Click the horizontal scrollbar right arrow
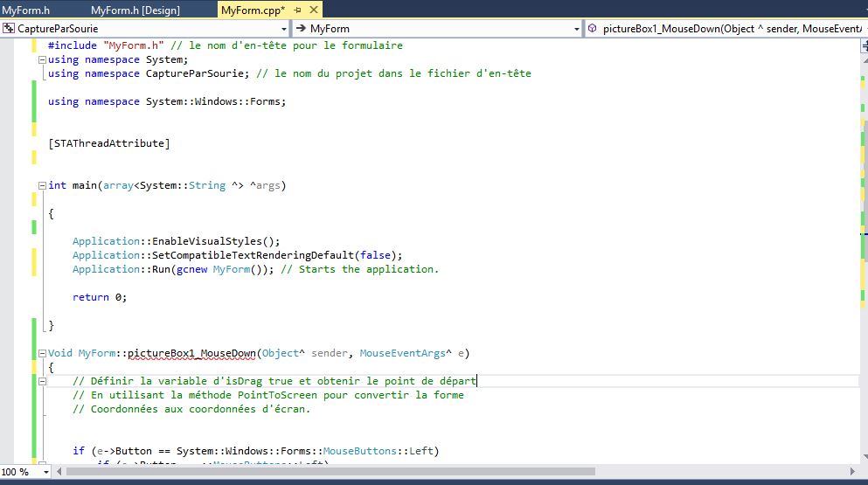Image resolution: width=868 pixels, height=485 pixels. pos(852,472)
